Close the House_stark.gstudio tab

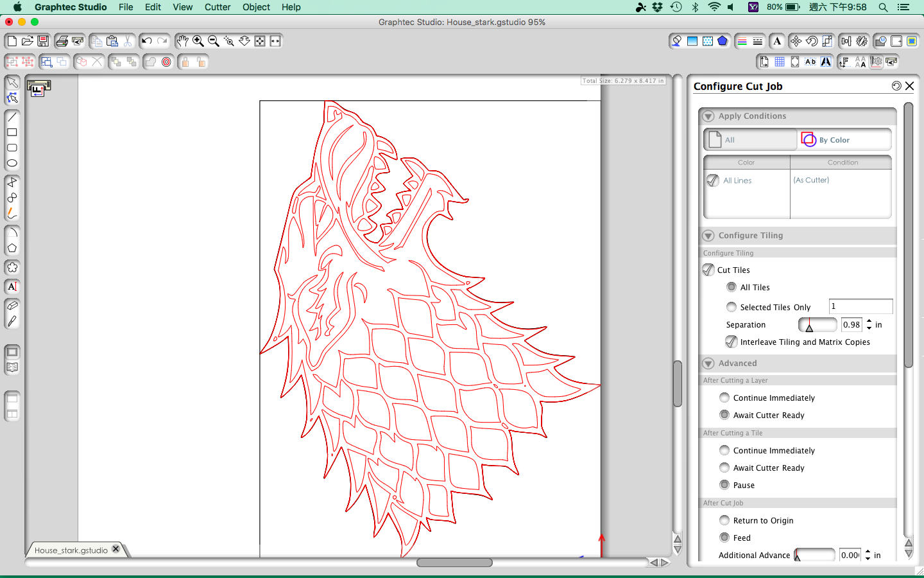coord(116,549)
